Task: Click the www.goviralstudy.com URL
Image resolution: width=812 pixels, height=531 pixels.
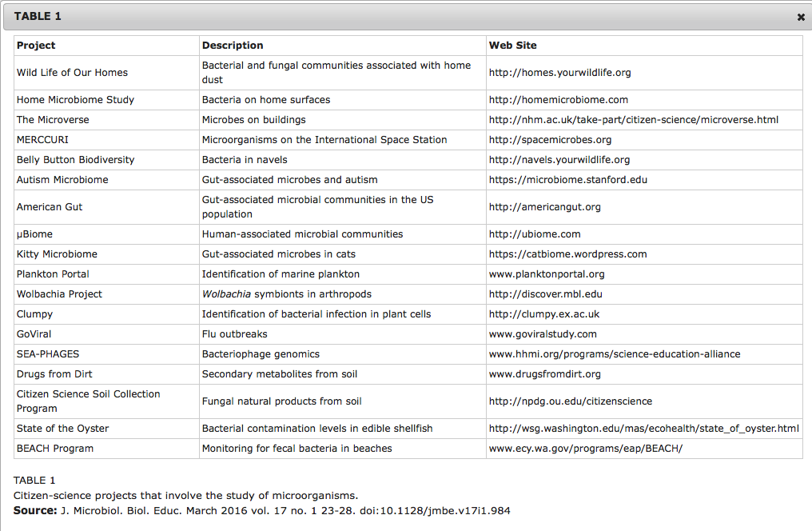Action: (x=543, y=334)
